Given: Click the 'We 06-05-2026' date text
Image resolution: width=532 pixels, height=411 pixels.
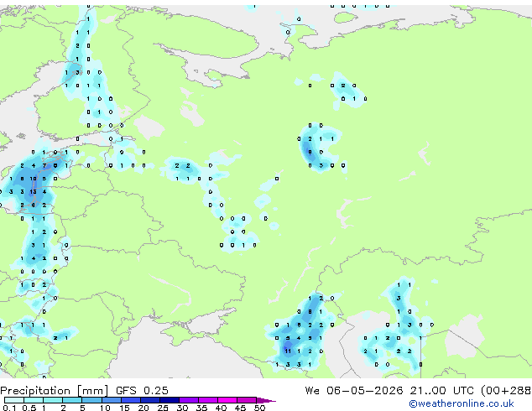Looking at the screenshot, I should (354, 390).
